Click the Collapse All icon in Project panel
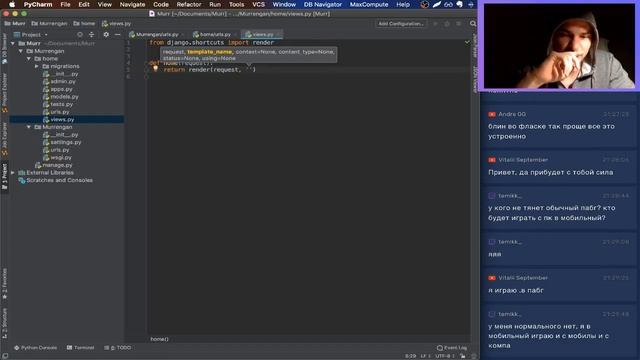The height and width of the screenshot is (360, 640). (91, 35)
